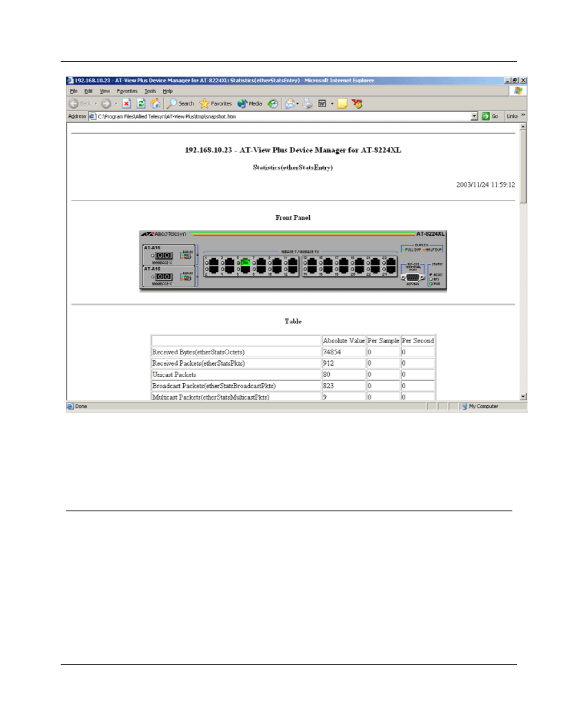Click the 'Unicast Packets' row label
562x728 pixels.
click(174, 374)
